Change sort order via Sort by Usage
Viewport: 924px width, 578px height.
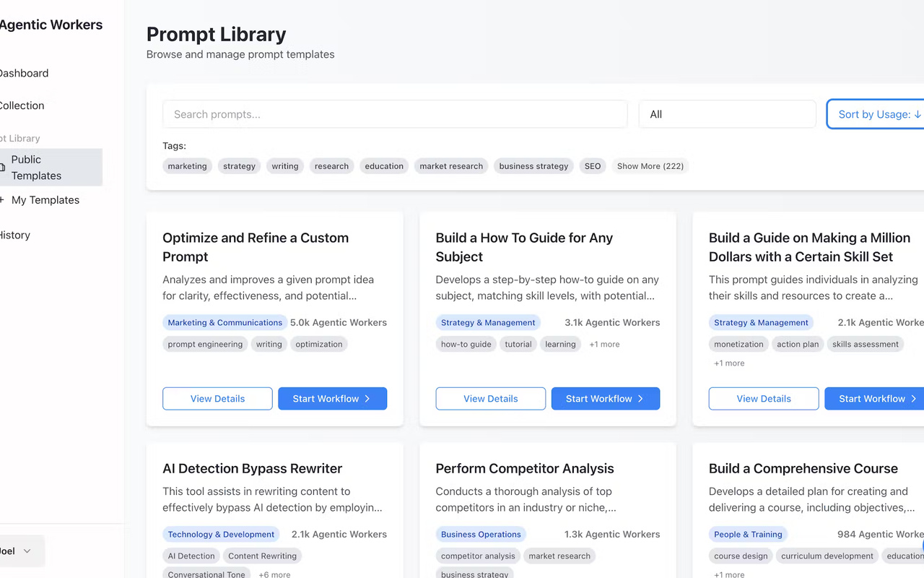point(879,114)
